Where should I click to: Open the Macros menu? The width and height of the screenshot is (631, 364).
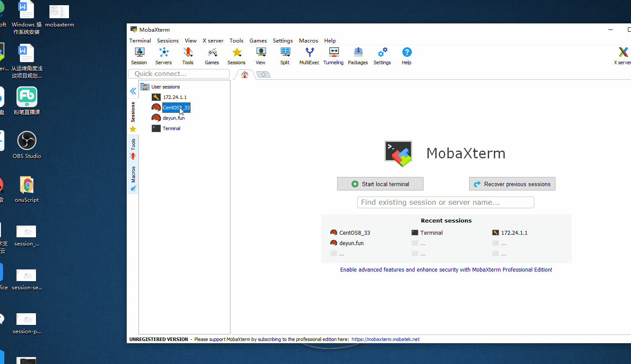309,40
